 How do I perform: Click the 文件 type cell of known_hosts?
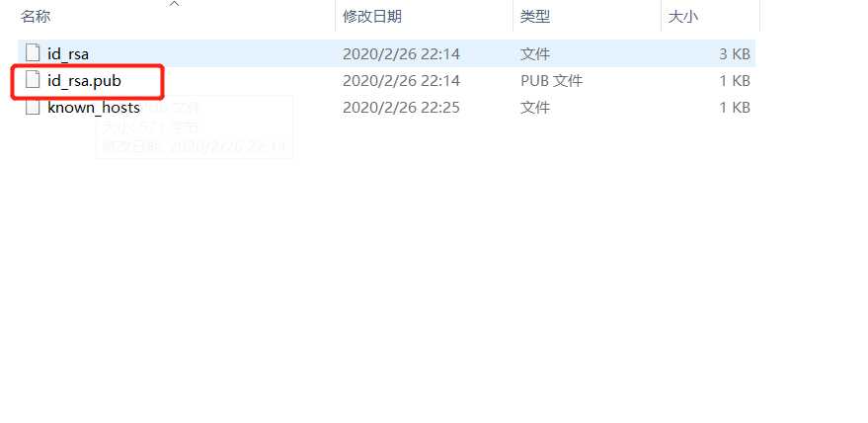tap(535, 107)
